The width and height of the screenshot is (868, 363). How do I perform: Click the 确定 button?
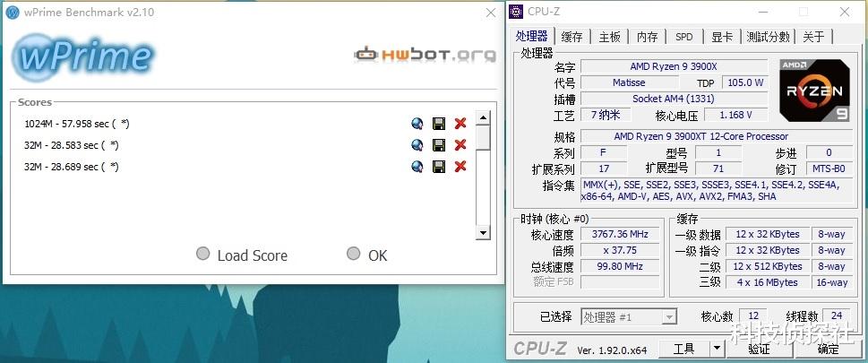829,349
